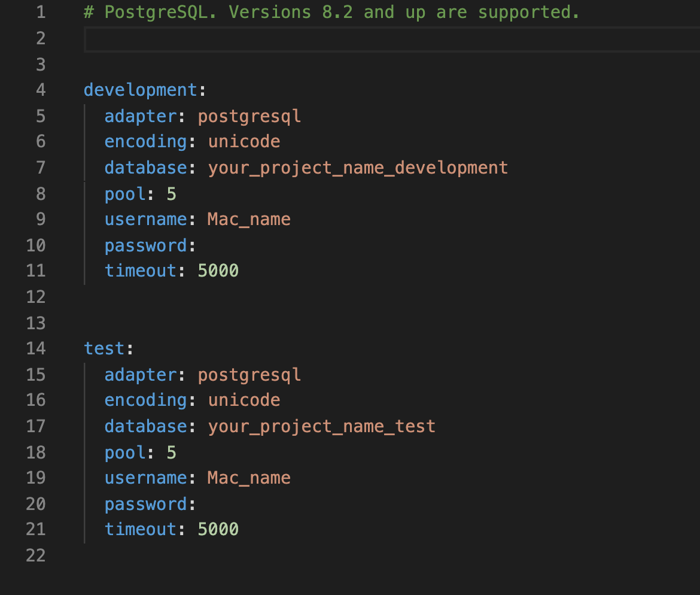Image resolution: width=700 pixels, height=595 pixels.
Task: Click pool value '5' on line 18
Action: click(x=172, y=453)
